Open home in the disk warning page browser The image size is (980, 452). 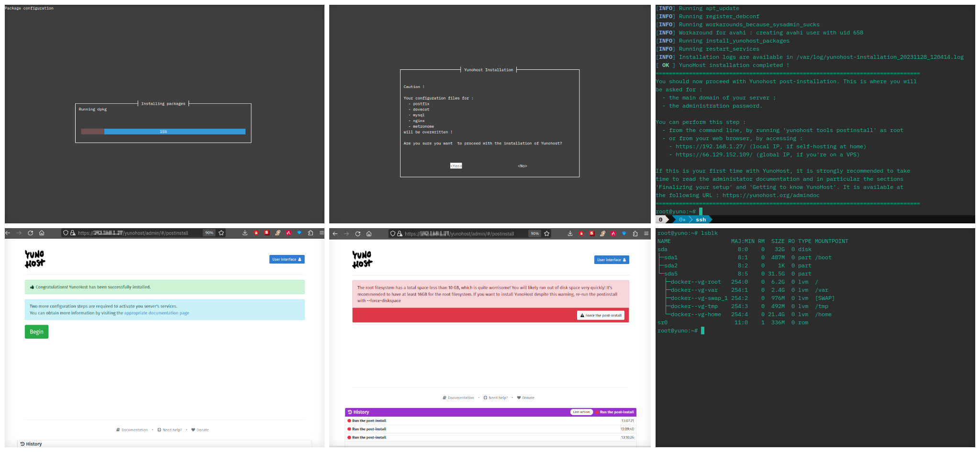point(369,233)
